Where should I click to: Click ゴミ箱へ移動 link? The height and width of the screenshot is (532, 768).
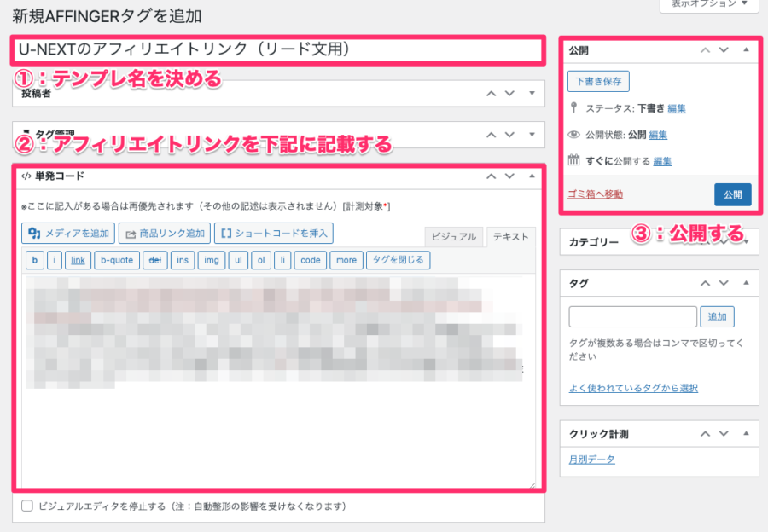click(x=595, y=194)
